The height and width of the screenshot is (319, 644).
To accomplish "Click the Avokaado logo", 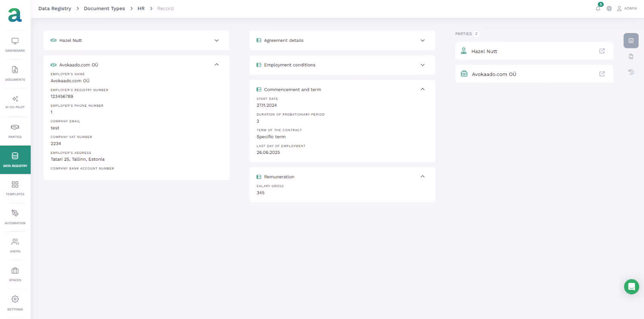I will point(15,15).
